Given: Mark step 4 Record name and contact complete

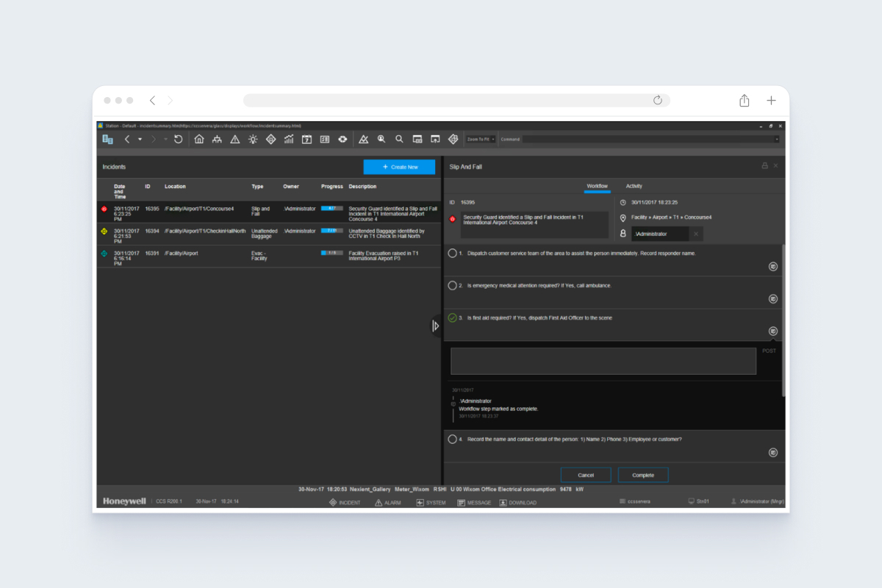Looking at the screenshot, I should coord(452,439).
